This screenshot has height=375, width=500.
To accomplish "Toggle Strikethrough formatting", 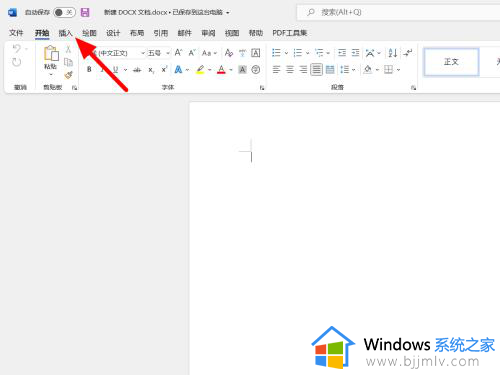I will click(137, 70).
